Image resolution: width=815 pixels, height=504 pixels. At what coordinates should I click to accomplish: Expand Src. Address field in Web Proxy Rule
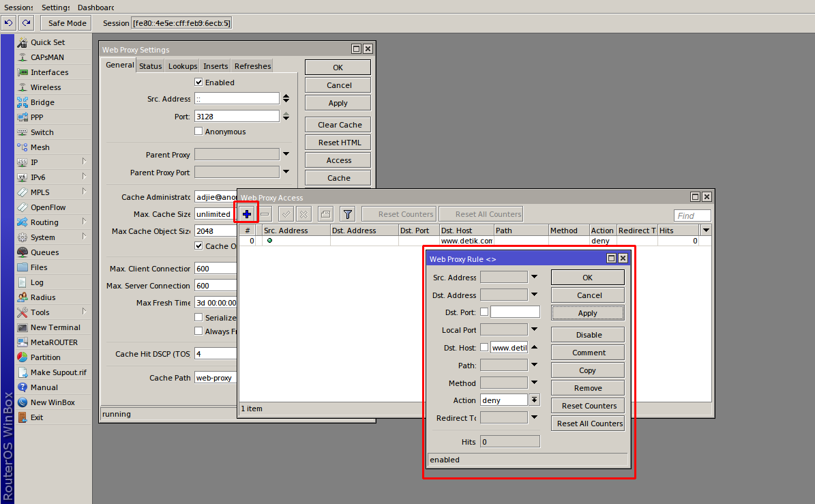click(x=534, y=277)
